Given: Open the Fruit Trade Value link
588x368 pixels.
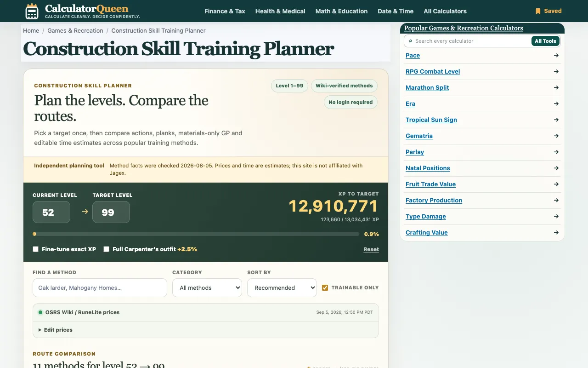Looking at the screenshot, I should click(430, 184).
